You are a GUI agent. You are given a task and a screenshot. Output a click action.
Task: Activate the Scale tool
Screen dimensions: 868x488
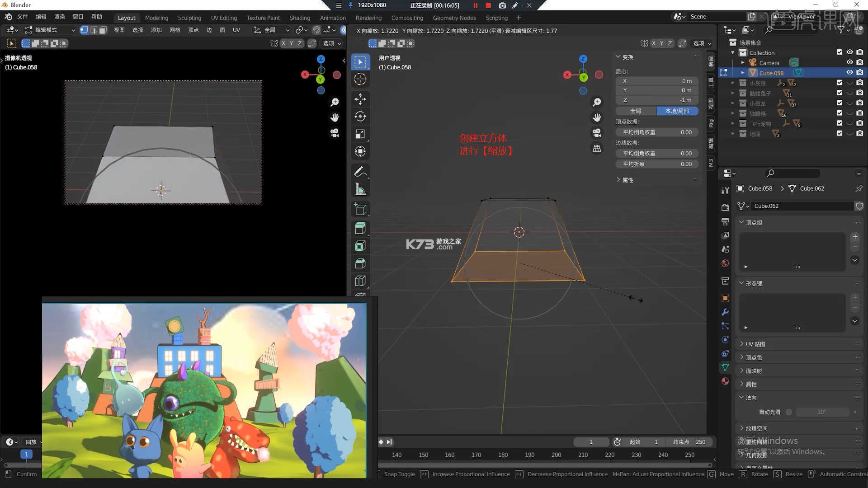tap(360, 134)
